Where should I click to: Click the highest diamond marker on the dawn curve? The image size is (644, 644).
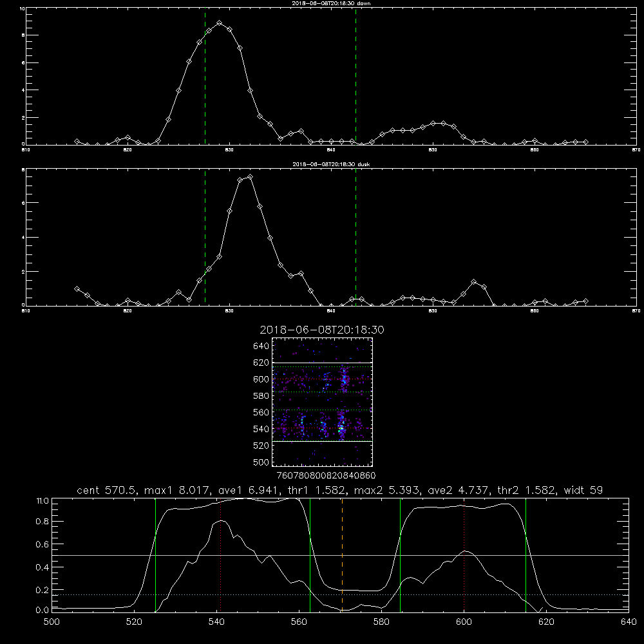(220, 23)
